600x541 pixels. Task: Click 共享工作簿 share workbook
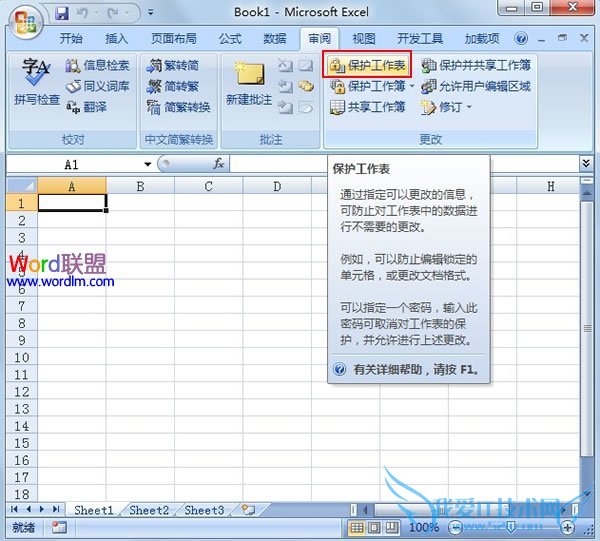367,107
